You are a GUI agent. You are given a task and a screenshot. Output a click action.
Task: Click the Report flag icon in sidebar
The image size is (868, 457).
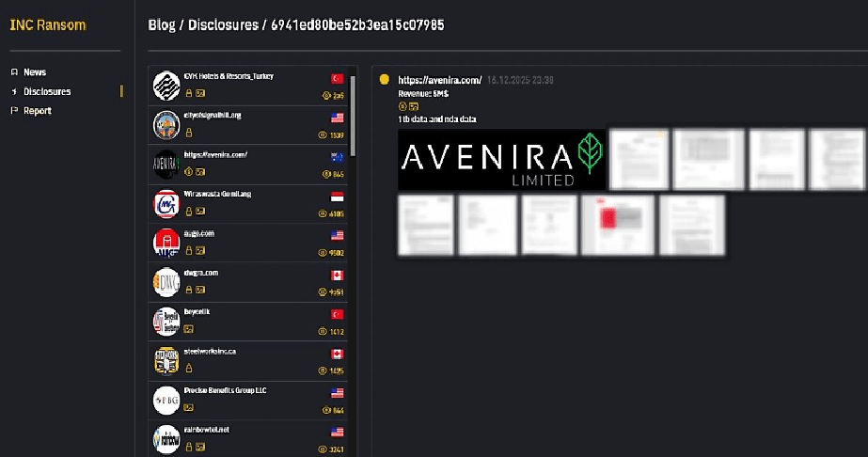[14, 111]
